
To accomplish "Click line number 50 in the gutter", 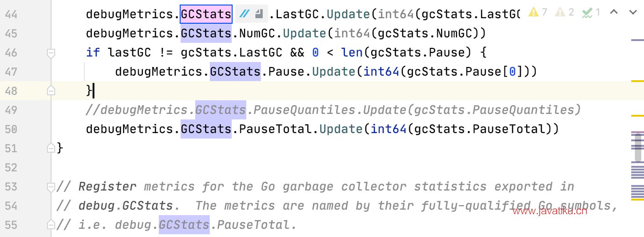I will 11,129.
